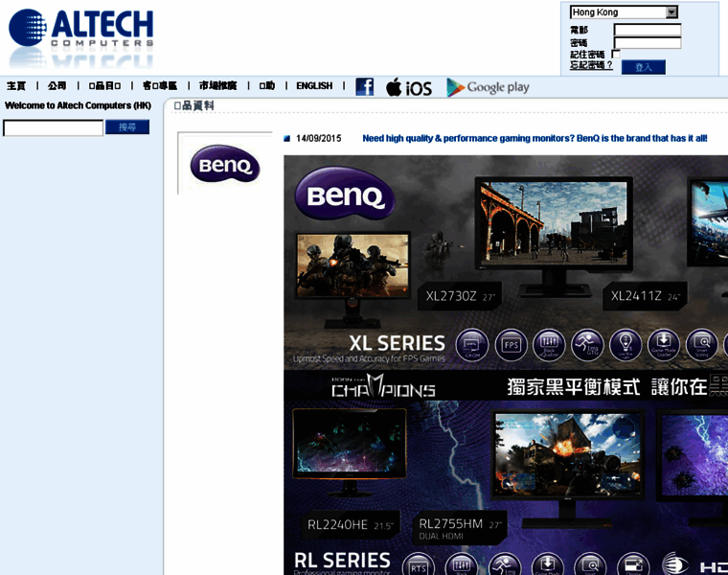
Task: Focus the password login field
Action: (648, 43)
